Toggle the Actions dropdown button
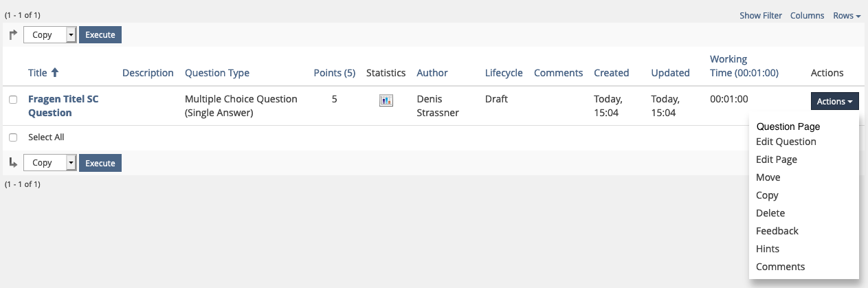Image resolution: width=868 pixels, height=288 pixels. (834, 101)
